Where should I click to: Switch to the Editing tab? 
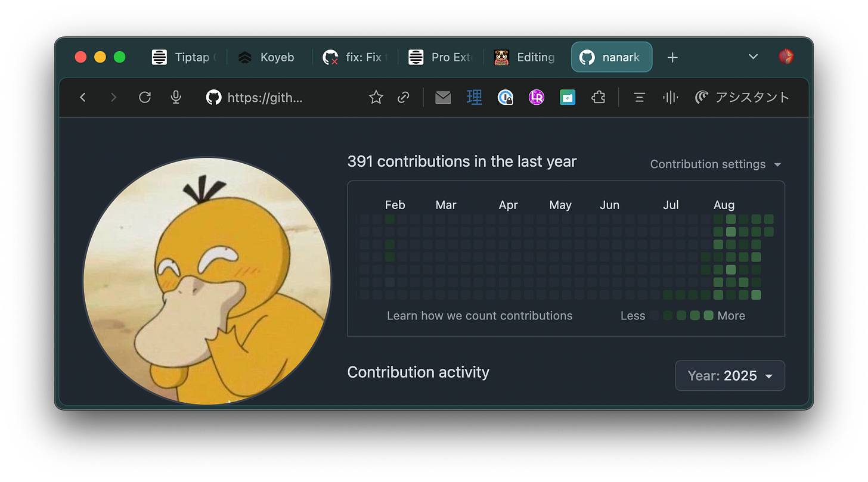(526, 57)
